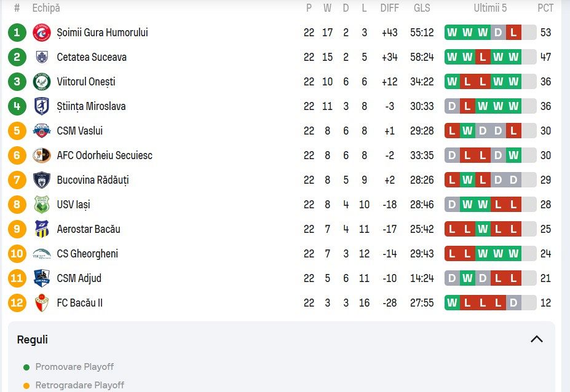570x392 pixels.
Task: Sort standings by DIFF column header
Action: coord(389,9)
